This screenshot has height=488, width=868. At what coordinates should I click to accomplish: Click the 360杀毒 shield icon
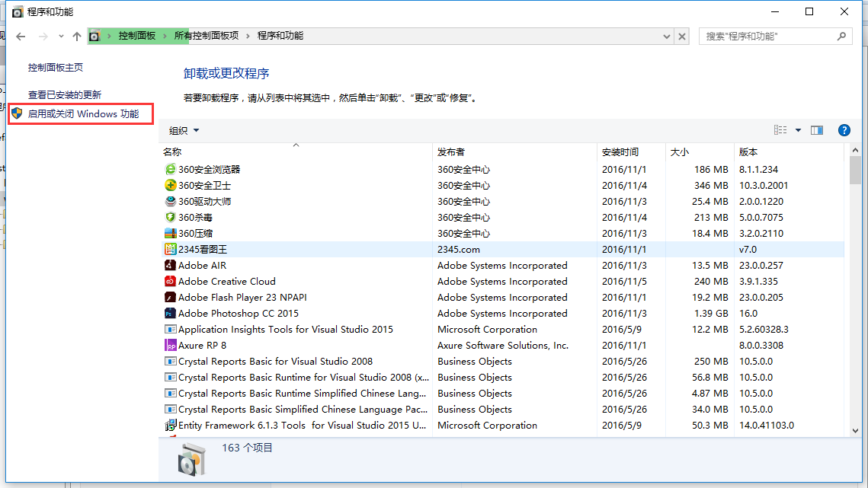pos(170,218)
